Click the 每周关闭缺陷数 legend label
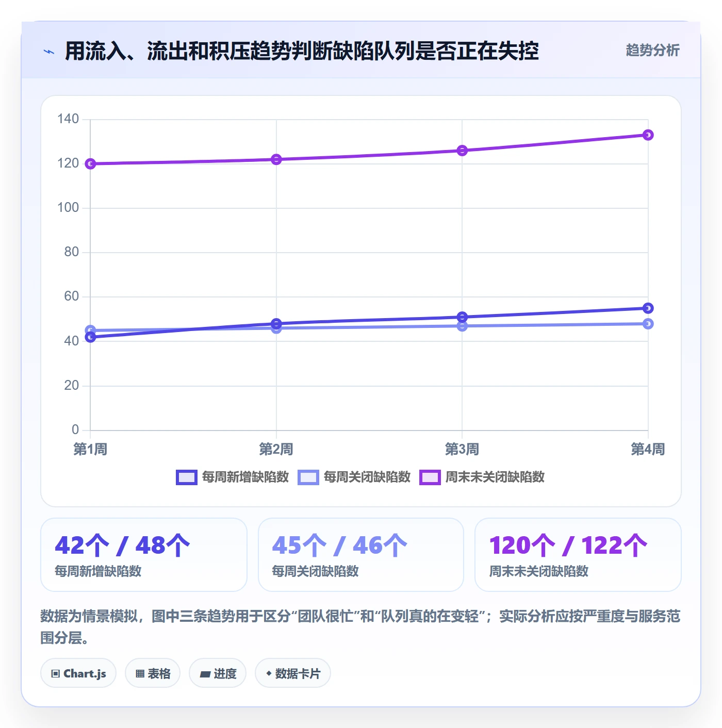This screenshot has height=728, width=722. click(367, 477)
